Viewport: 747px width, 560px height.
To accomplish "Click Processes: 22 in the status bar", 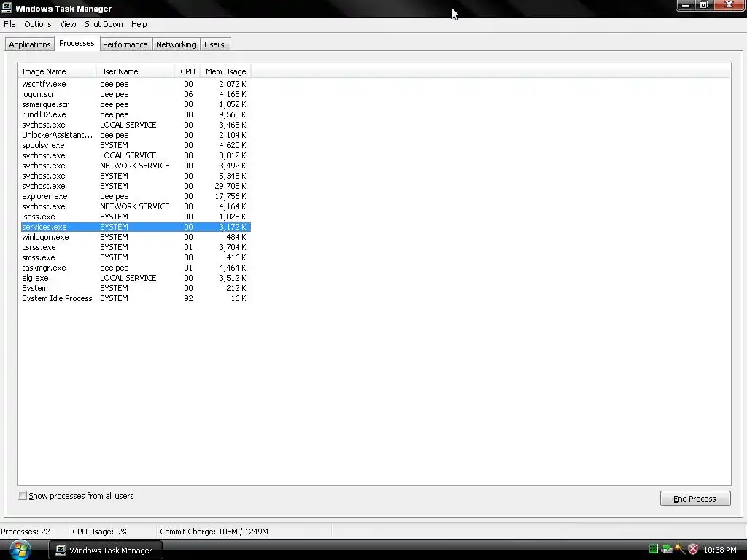I will pyautogui.click(x=26, y=532).
